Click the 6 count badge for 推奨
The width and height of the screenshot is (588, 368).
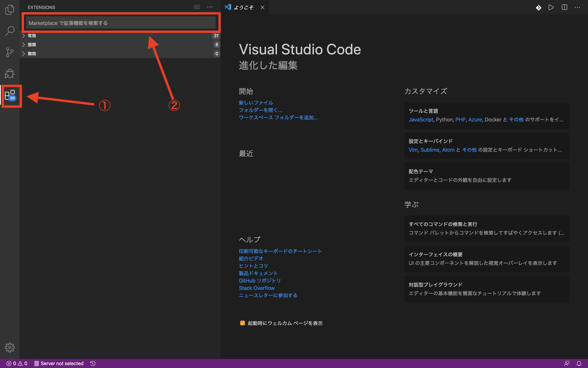[217, 45]
